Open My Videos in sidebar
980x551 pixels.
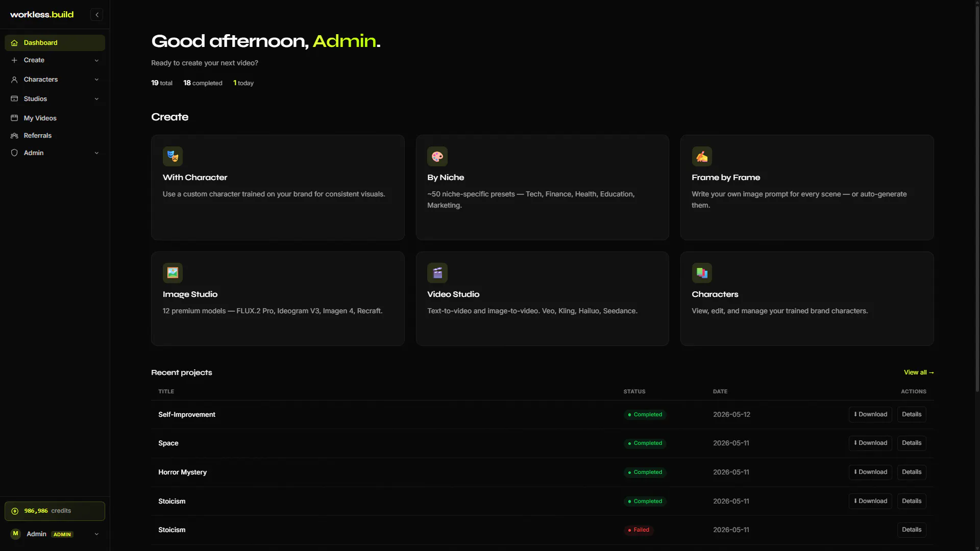pyautogui.click(x=55, y=118)
